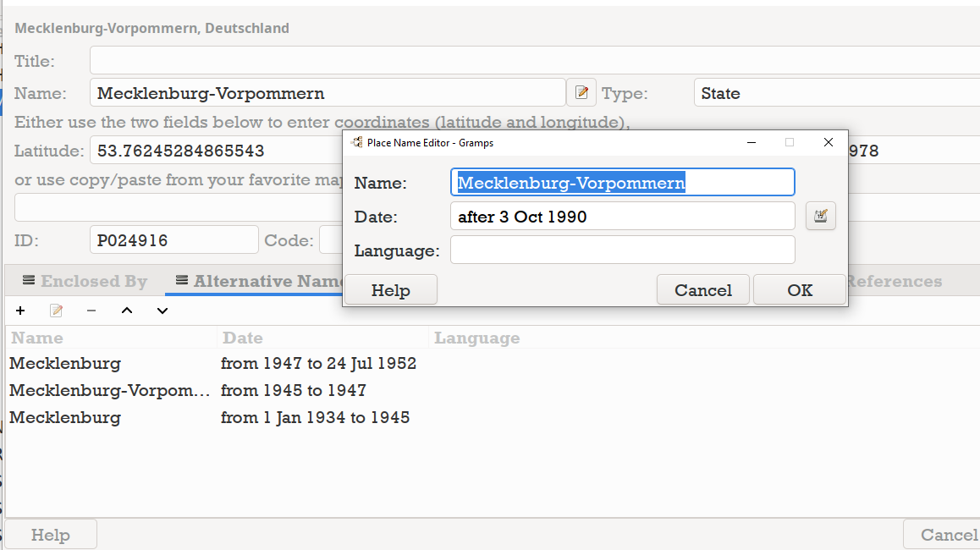Click the Language field in the dialog
This screenshot has width=980, height=550.
622,250
